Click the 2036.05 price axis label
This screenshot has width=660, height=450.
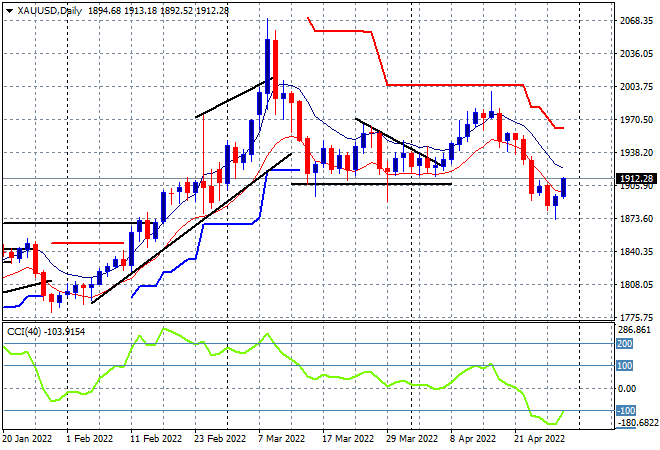[636, 53]
